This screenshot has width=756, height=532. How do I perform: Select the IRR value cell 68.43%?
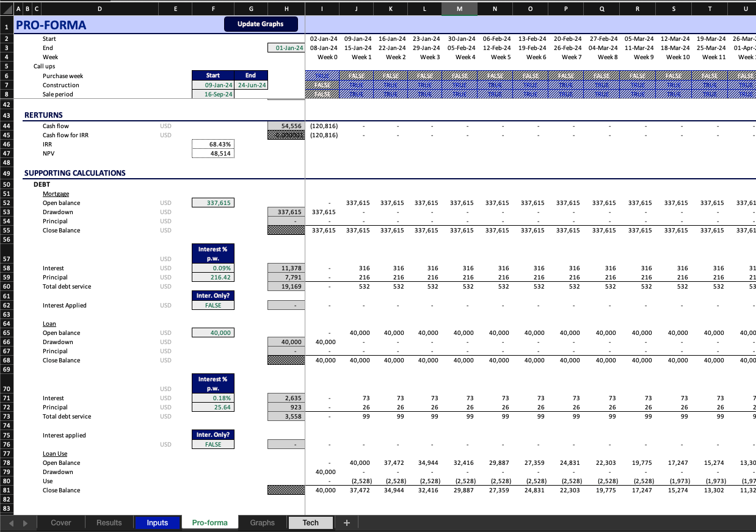[x=213, y=145]
